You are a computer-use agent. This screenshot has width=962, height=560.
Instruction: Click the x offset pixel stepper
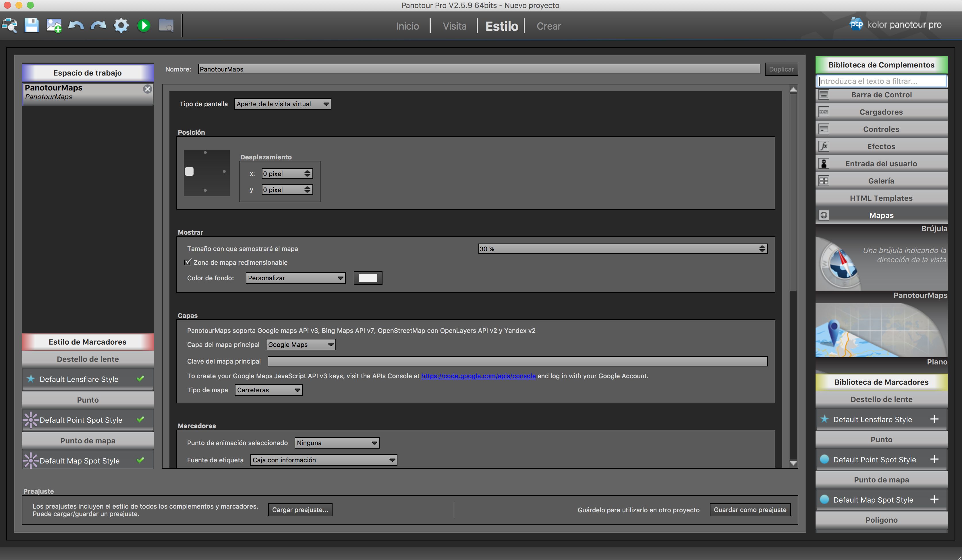click(307, 174)
